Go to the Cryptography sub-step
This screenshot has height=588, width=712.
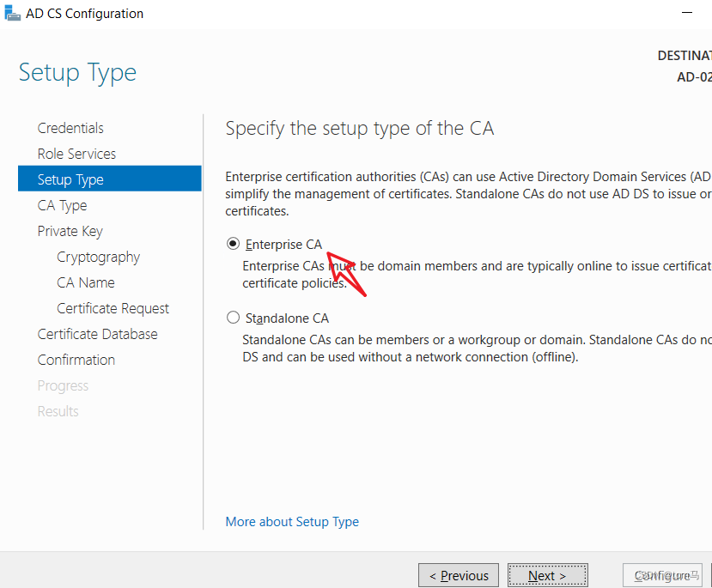coord(99,258)
